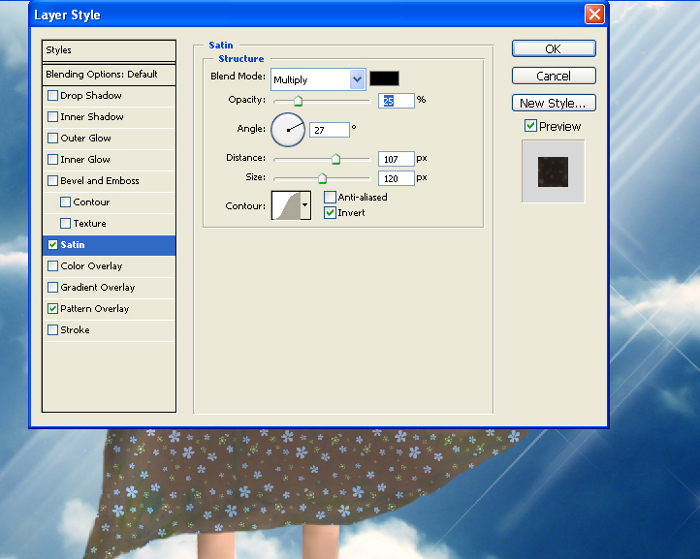Select the Stroke effect in list

(75, 330)
